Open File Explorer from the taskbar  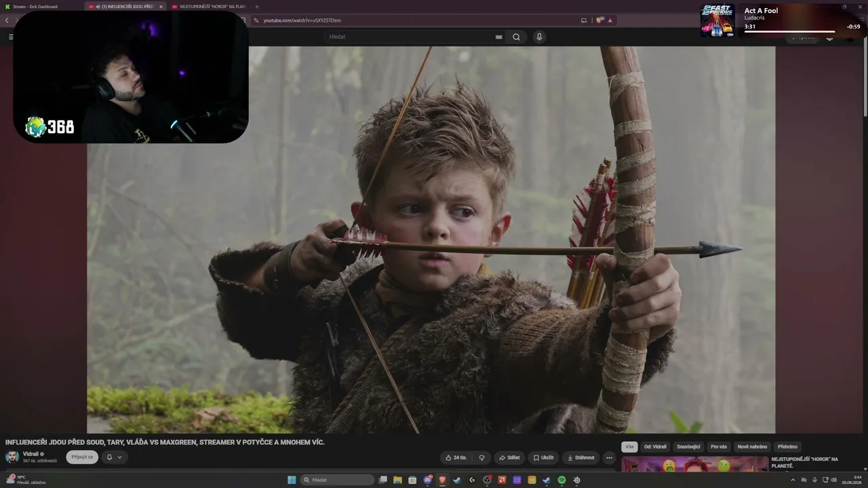pos(398,480)
